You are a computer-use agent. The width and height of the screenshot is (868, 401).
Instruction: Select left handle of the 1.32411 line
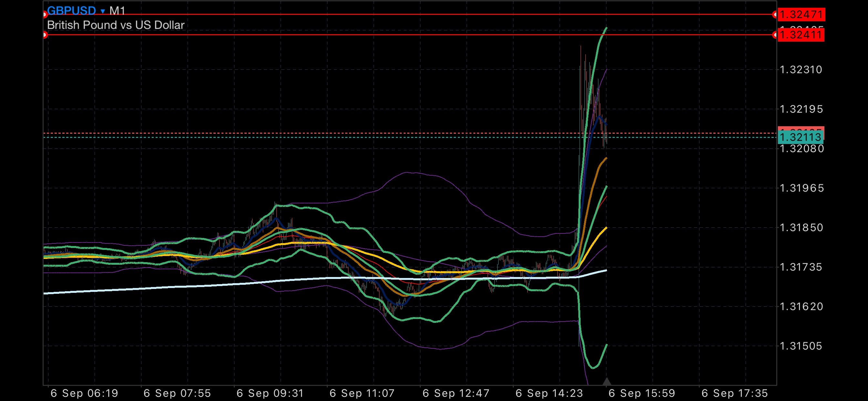pos(45,35)
